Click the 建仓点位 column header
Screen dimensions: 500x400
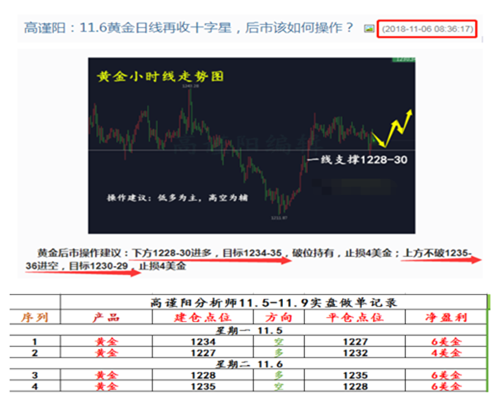pos(203,317)
